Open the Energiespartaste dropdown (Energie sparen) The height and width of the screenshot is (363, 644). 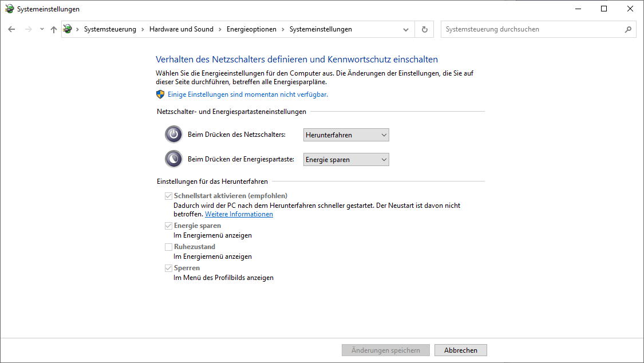[x=346, y=159]
